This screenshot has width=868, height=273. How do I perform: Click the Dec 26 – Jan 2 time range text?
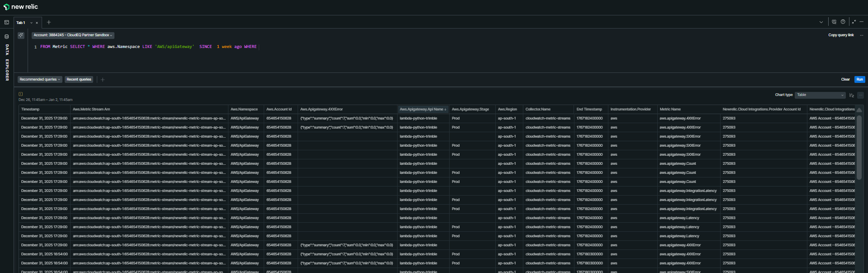tap(45, 100)
